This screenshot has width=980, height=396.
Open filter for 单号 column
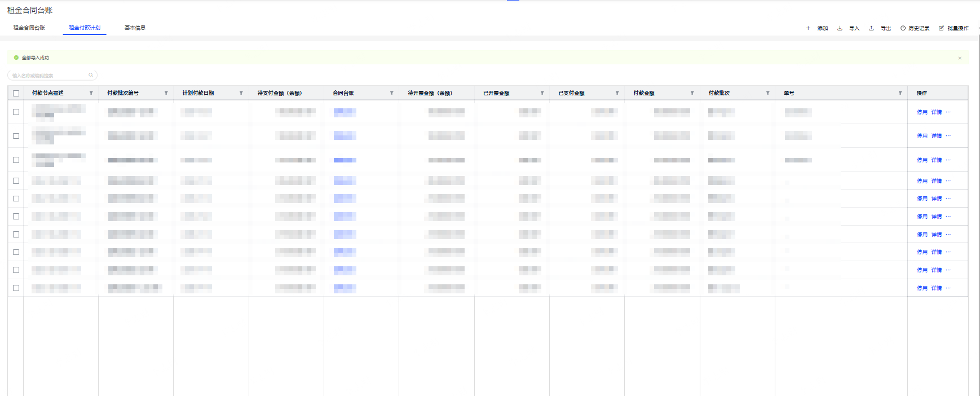coord(900,93)
